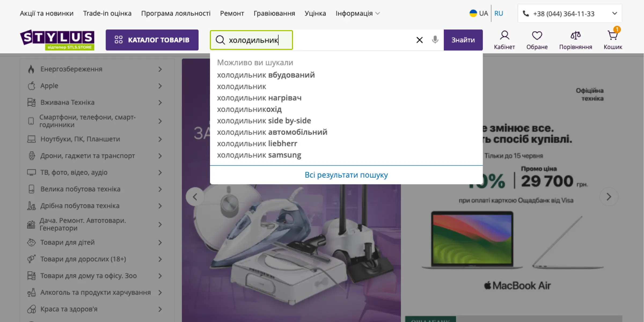This screenshot has height=322, width=644.
Task: Click Всі результати пошуку link
Action: [x=346, y=175]
